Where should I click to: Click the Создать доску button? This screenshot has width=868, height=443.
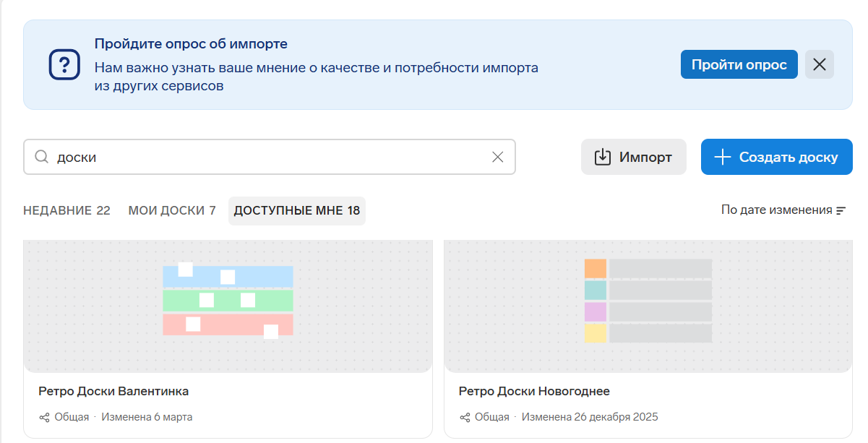click(777, 157)
